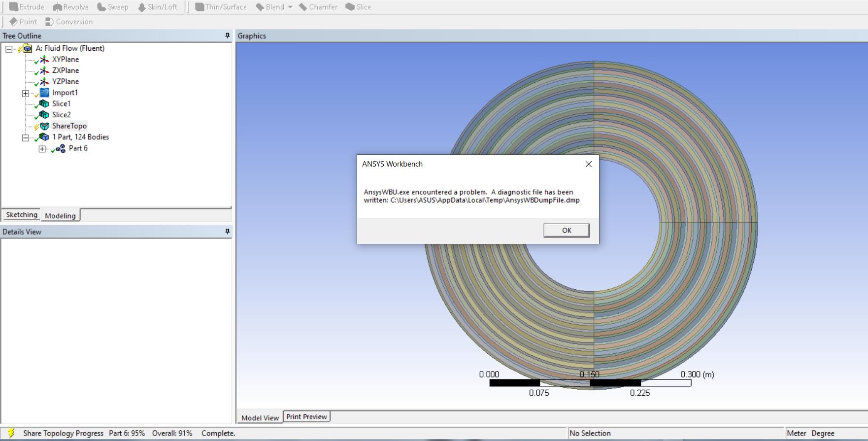Select the Slice tool in toolbar
868x441 pixels.
[x=358, y=7]
